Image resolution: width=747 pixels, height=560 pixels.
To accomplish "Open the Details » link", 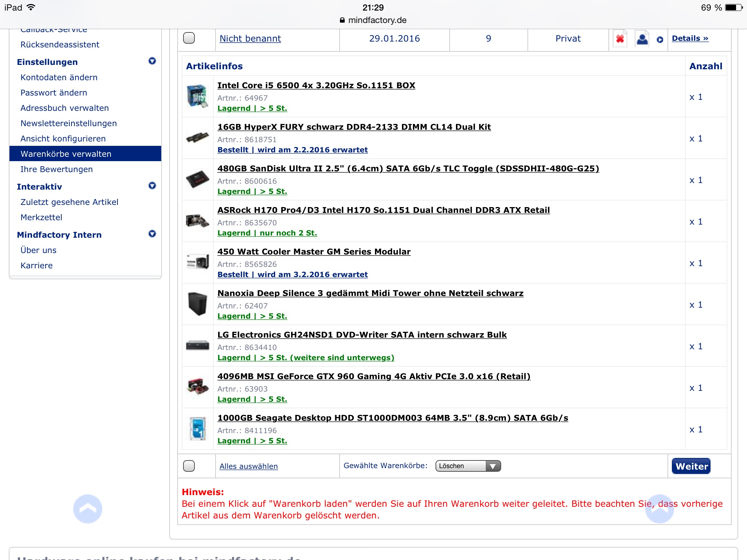I will 690,38.
